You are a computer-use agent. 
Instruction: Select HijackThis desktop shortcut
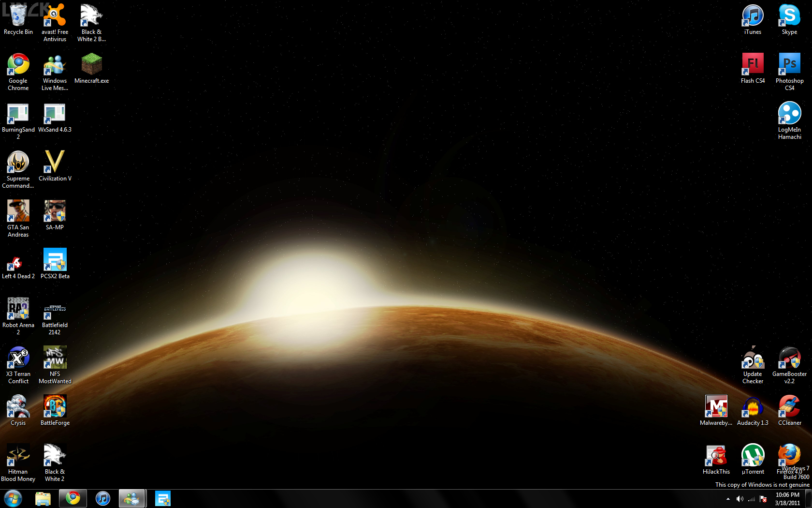pos(716,459)
